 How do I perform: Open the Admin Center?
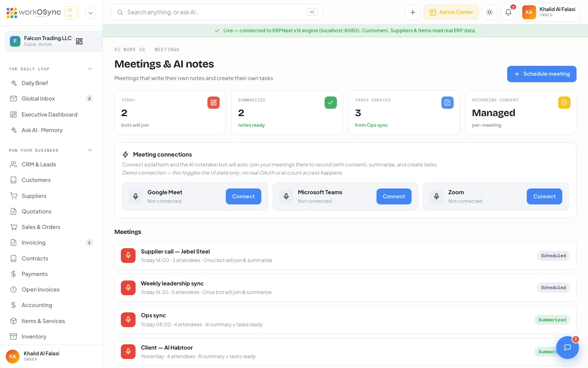point(451,12)
